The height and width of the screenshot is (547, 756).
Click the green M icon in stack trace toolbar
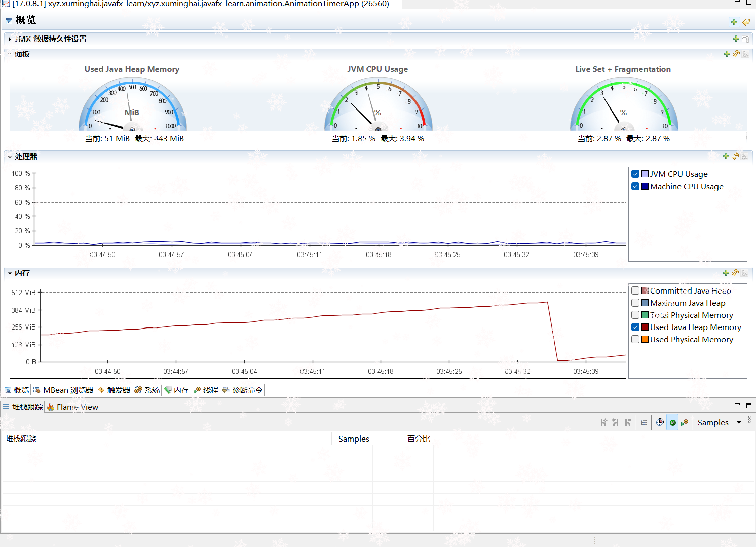672,422
